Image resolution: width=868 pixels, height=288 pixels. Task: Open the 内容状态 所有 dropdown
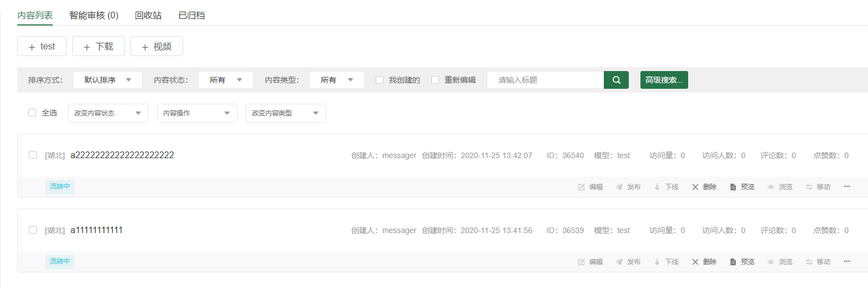[x=226, y=80]
